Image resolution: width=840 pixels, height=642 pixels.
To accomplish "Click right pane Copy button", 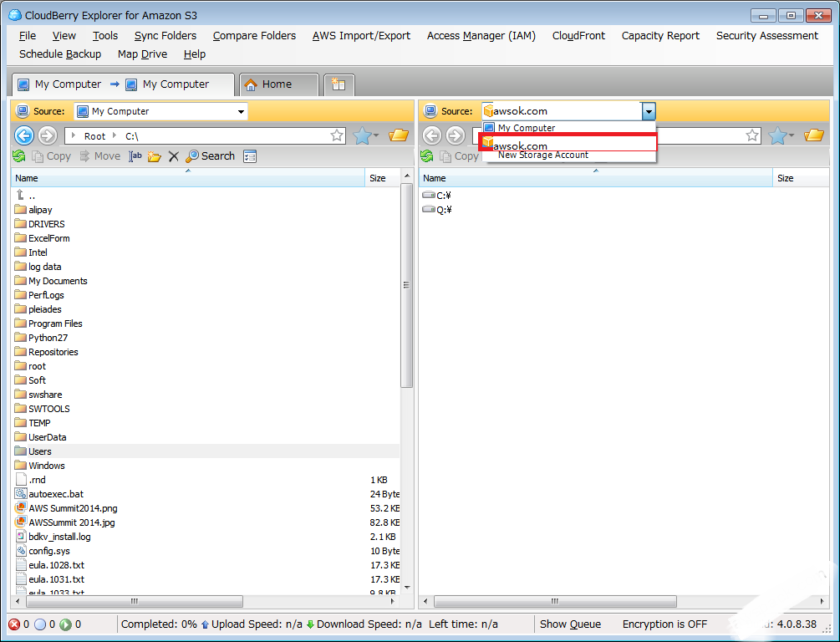I will pos(459,156).
